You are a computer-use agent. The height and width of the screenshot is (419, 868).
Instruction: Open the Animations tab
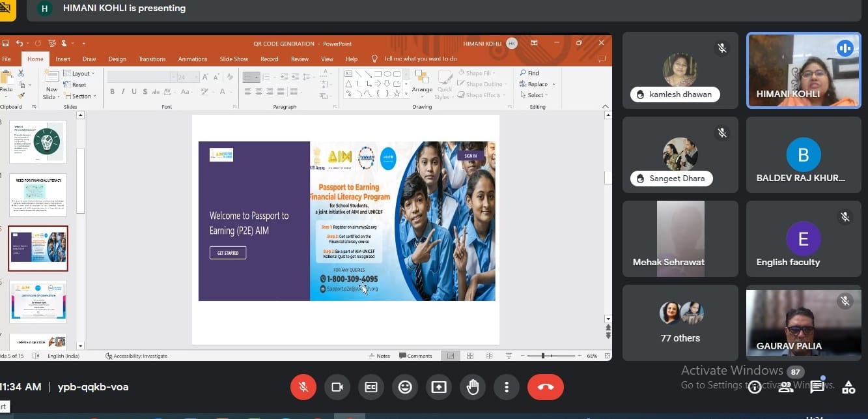pyautogui.click(x=193, y=59)
